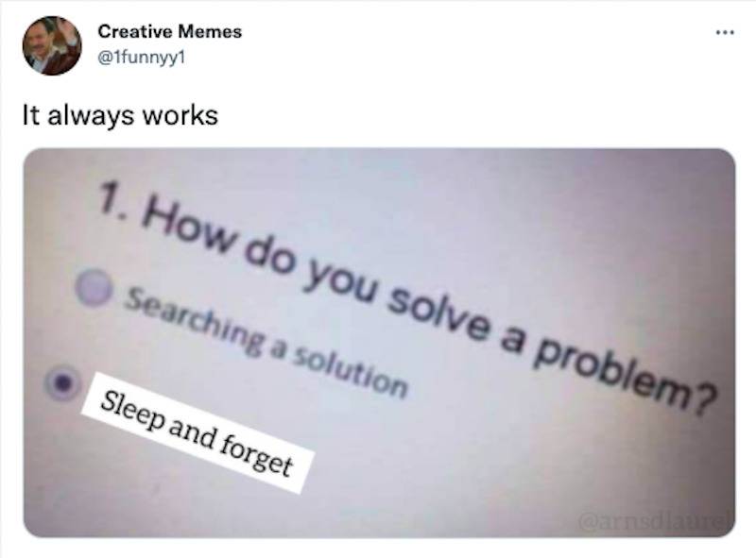Open the attached meme image
This screenshot has height=558, width=756.
tap(380, 343)
